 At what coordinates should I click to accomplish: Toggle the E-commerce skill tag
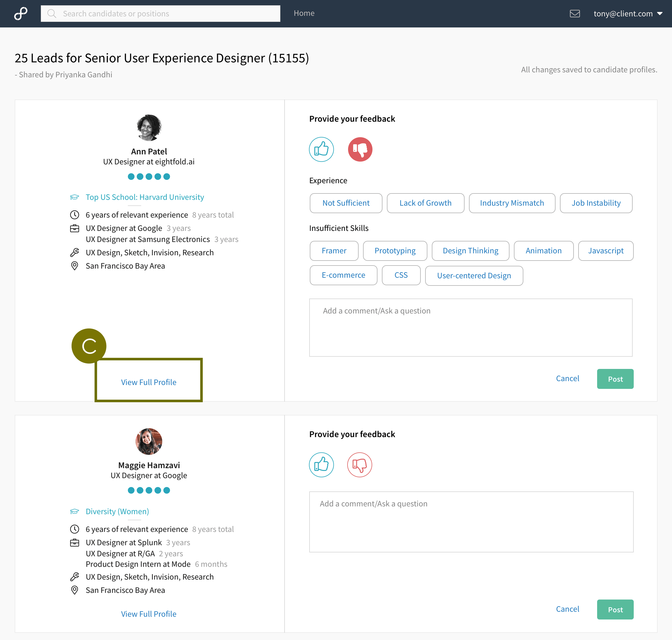[344, 275]
